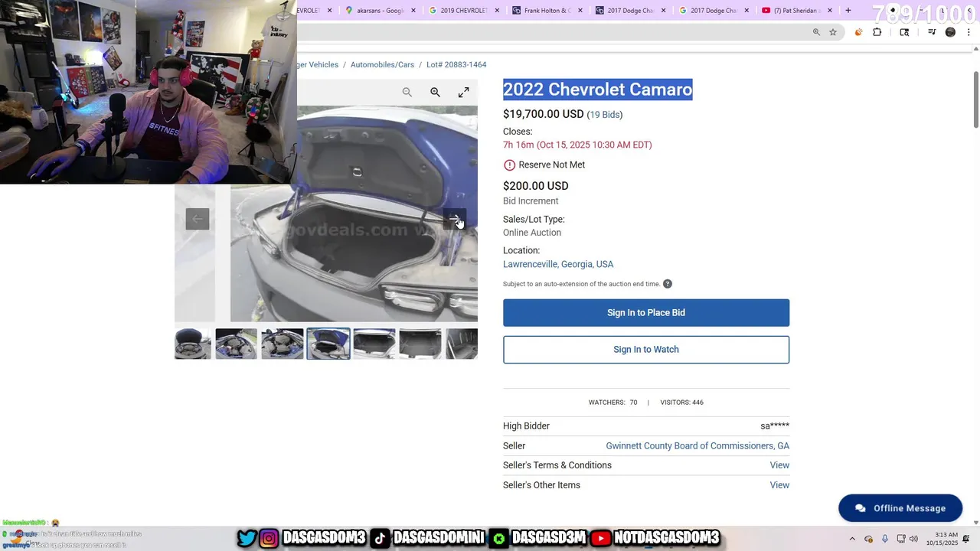
Task: View Seller's Other Items
Action: pyautogui.click(x=779, y=485)
